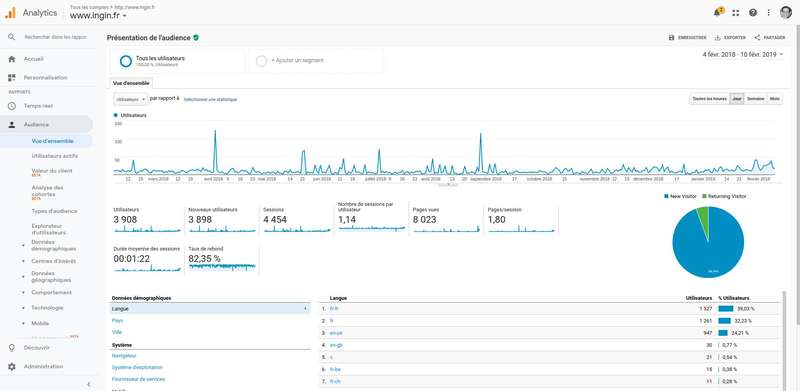Select the Langue dimension row

210,309
